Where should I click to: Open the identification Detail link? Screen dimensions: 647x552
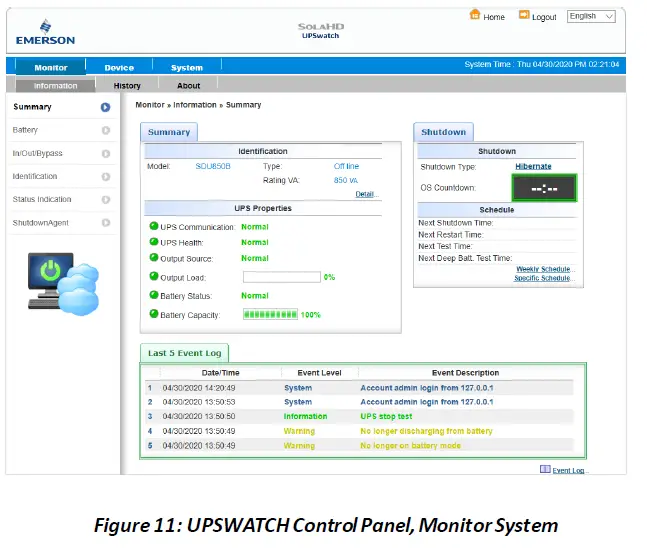366,194
